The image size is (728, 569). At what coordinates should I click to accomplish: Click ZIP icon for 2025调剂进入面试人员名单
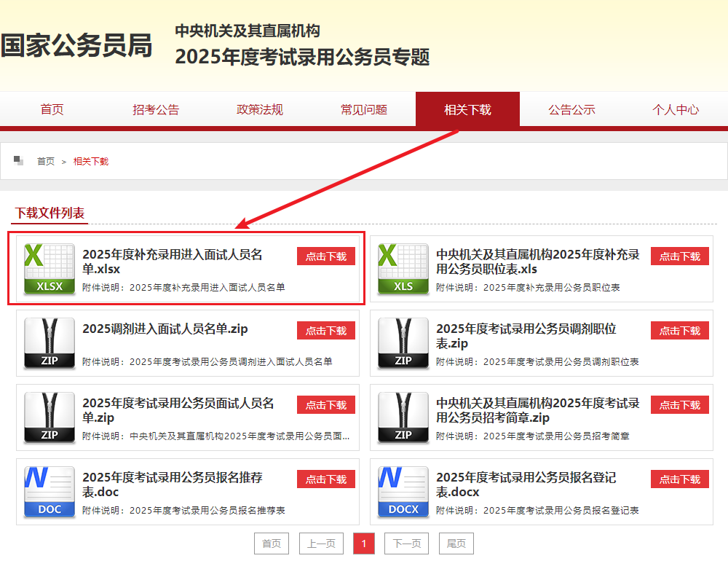50,343
